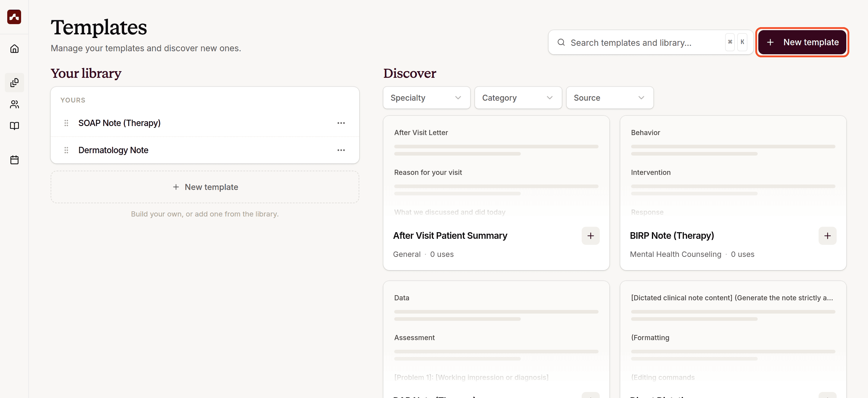
Task: Grab the drag handle beside SOAP Note (Therapy)
Action: (66, 123)
